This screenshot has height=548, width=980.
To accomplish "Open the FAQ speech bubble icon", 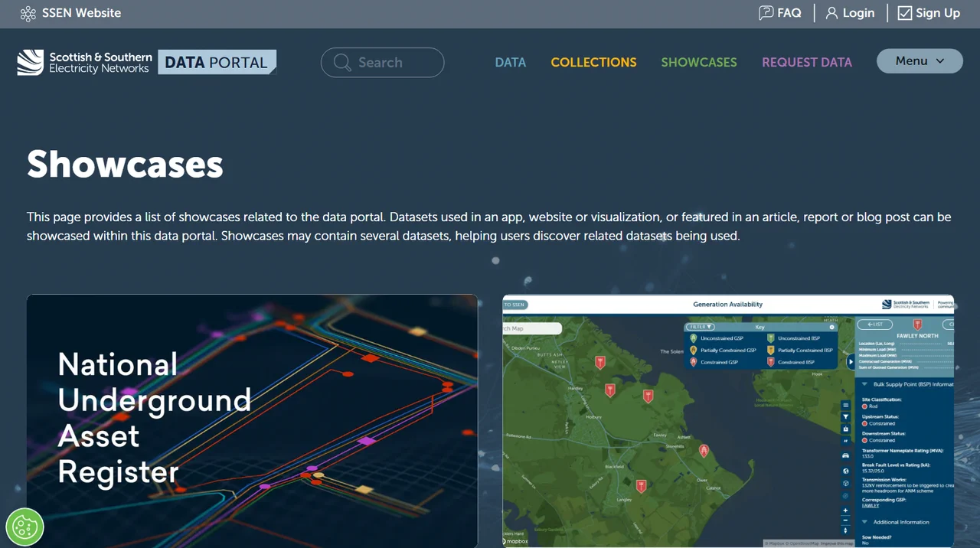I will point(766,13).
